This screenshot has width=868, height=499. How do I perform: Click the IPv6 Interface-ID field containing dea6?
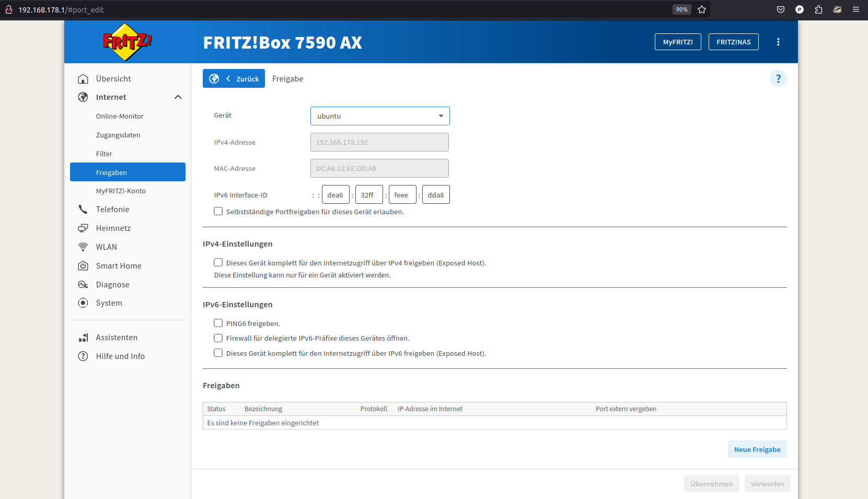point(335,195)
